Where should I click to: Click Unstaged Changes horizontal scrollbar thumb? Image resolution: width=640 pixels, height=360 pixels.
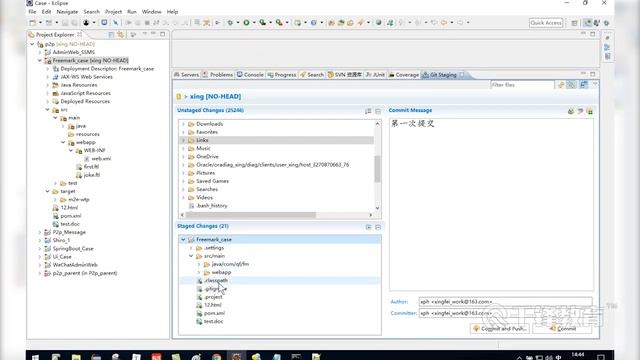(x=250, y=215)
